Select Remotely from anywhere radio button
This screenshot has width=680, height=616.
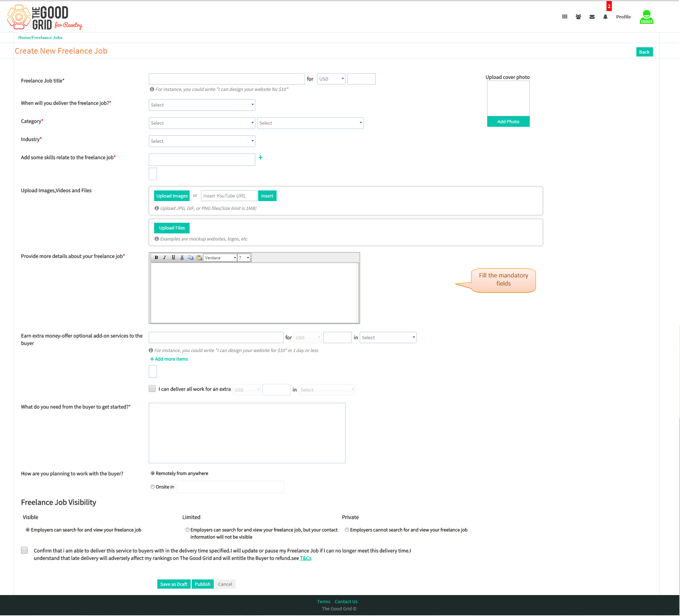153,473
